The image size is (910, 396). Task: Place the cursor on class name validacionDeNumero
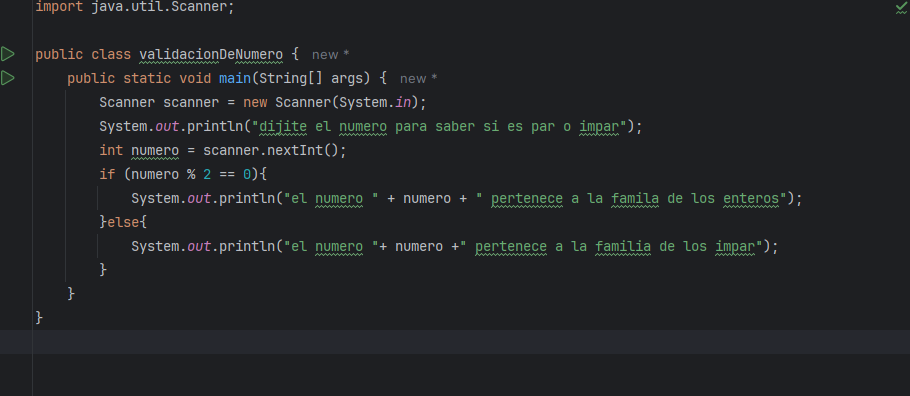pos(211,55)
